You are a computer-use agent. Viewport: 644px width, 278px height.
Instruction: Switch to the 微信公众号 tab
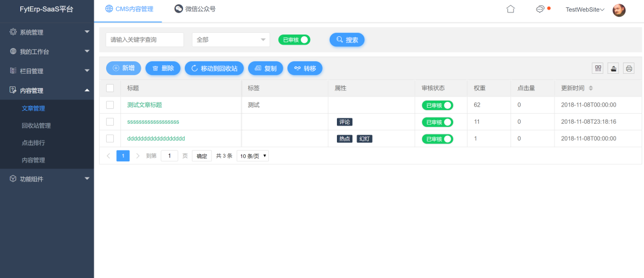pyautogui.click(x=195, y=9)
